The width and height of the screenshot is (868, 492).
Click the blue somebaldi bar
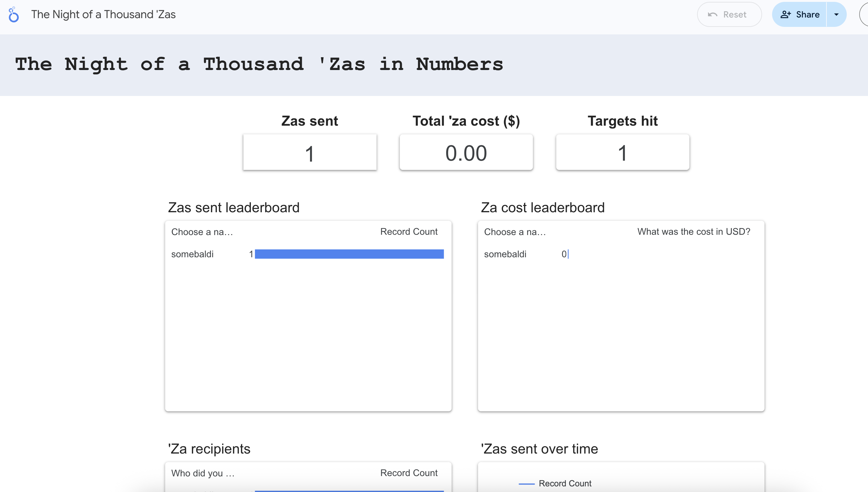click(x=349, y=254)
